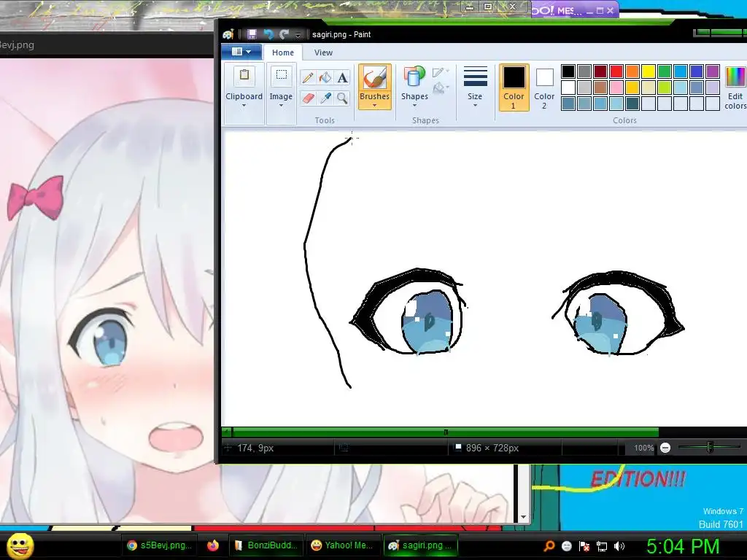This screenshot has width=747, height=560.
Task: Open BonziBuddy taskbar button
Action: tap(267, 545)
